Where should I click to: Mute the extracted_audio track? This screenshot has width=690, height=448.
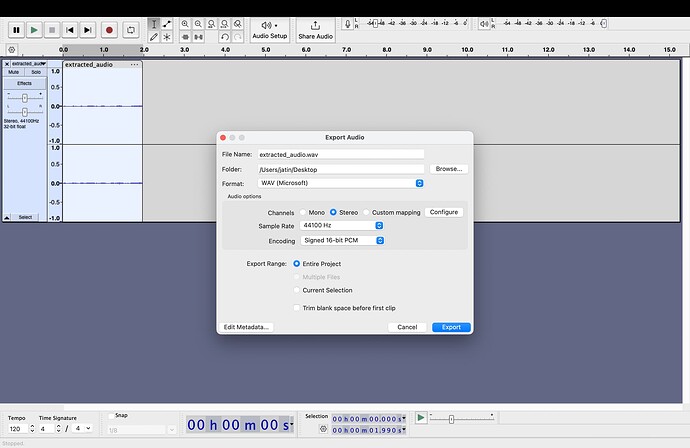(14, 72)
